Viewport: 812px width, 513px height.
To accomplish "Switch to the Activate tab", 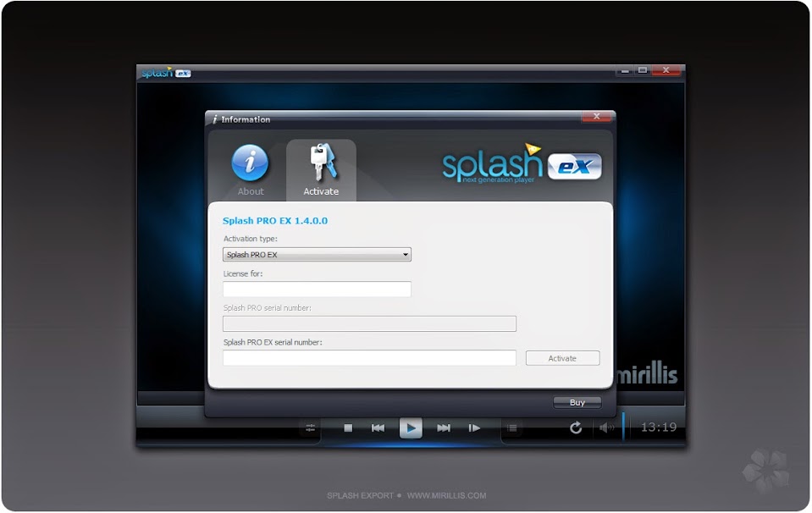I will 321,170.
